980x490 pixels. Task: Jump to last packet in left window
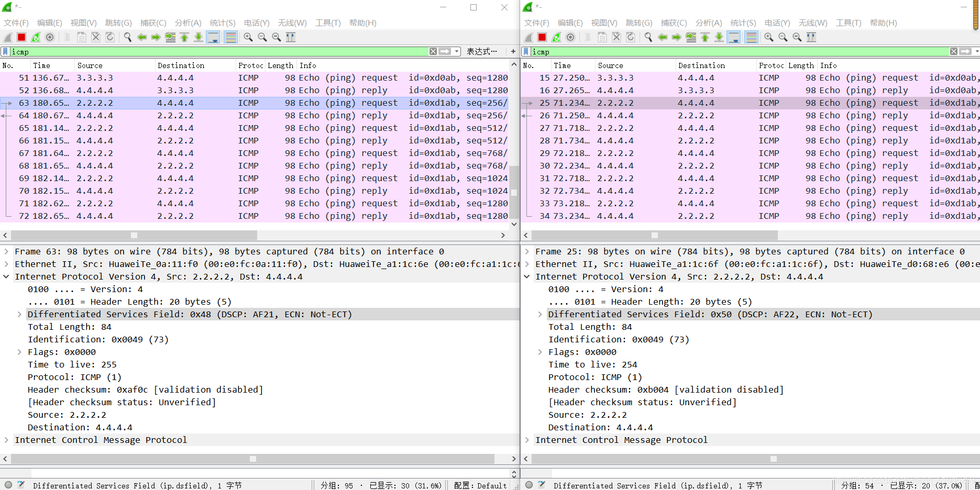(x=199, y=37)
